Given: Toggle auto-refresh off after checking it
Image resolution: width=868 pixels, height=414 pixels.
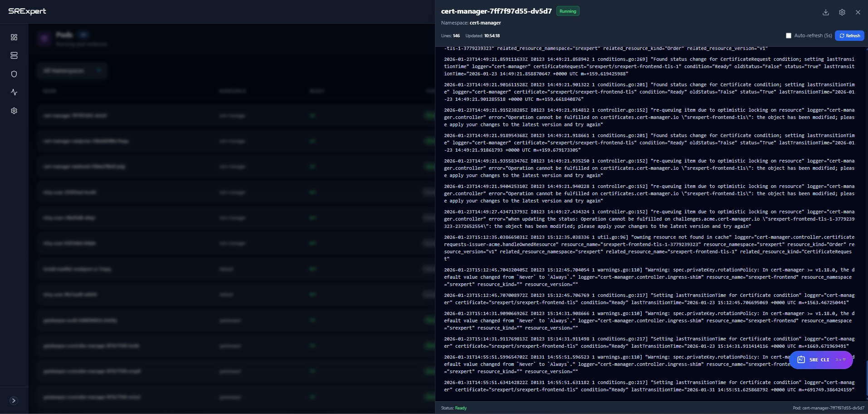Looking at the screenshot, I should (x=789, y=35).
